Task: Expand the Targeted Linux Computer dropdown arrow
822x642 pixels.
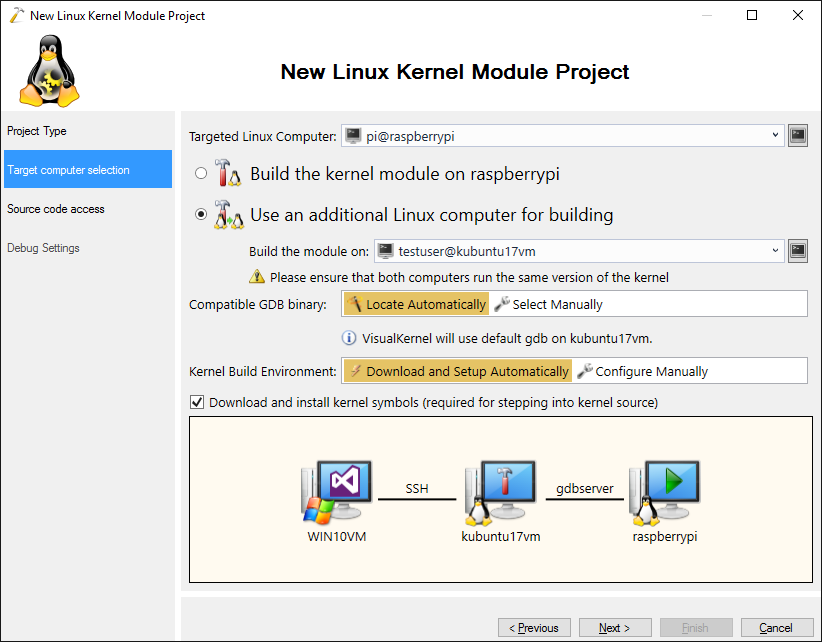Action: point(775,135)
